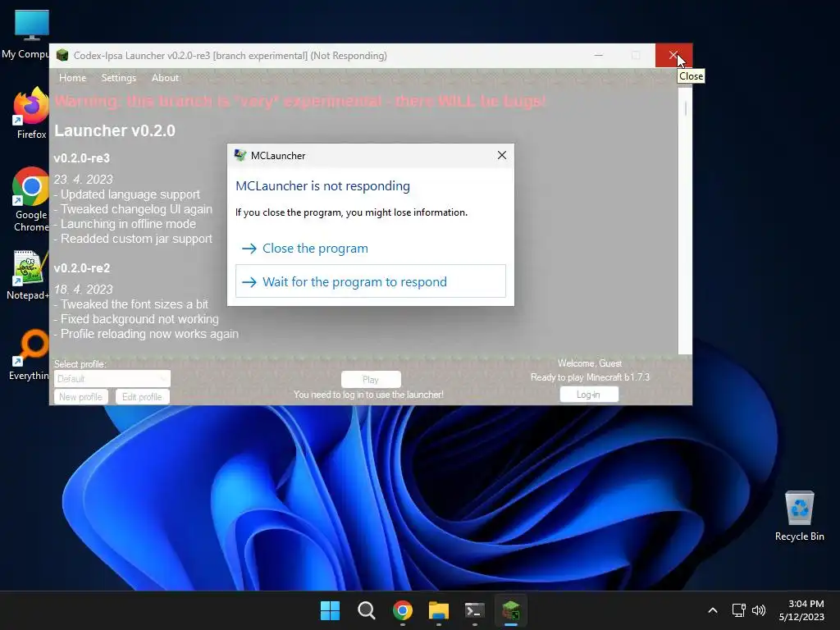
Task: Choose Wait for the program to respond
Action: pos(371,281)
